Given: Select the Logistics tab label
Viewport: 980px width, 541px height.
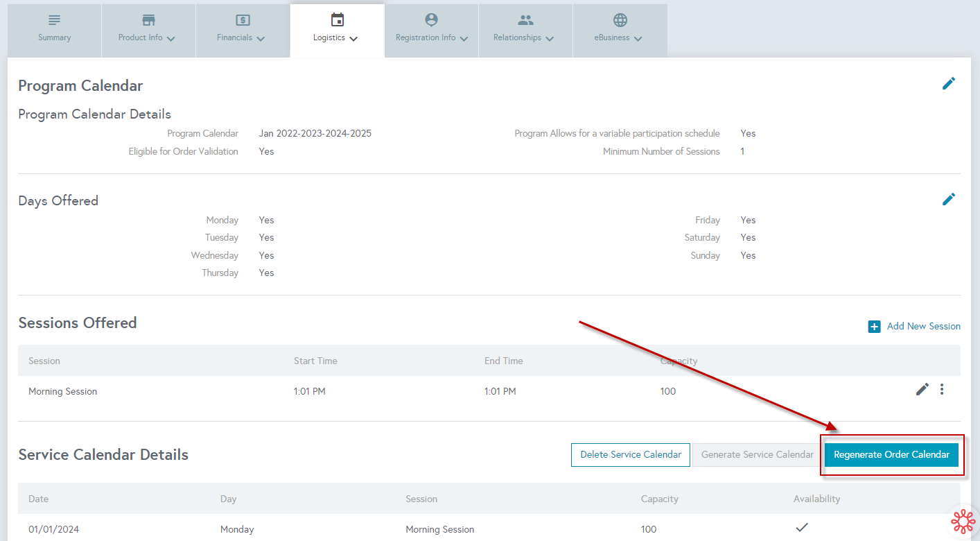Looking at the screenshot, I should 329,38.
